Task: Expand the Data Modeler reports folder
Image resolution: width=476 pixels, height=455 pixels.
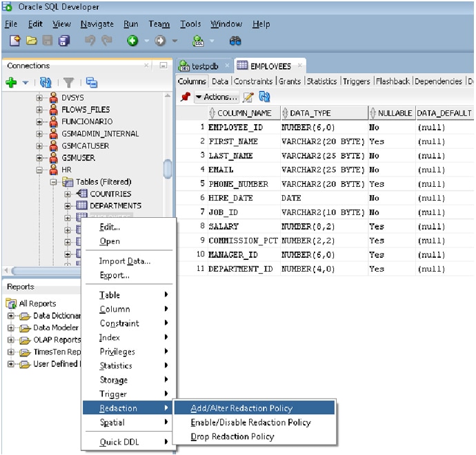Action: pyautogui.click(x=11, y=327)
